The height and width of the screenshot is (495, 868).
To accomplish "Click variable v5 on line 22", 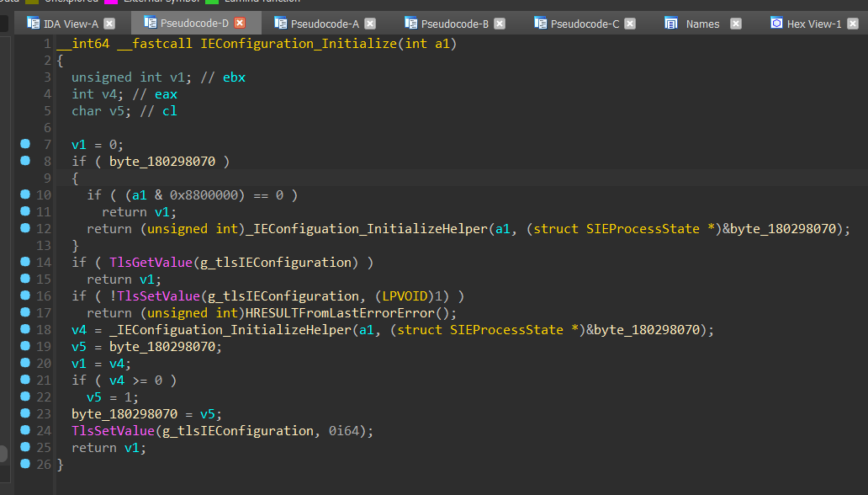I will tap(94, 397).
